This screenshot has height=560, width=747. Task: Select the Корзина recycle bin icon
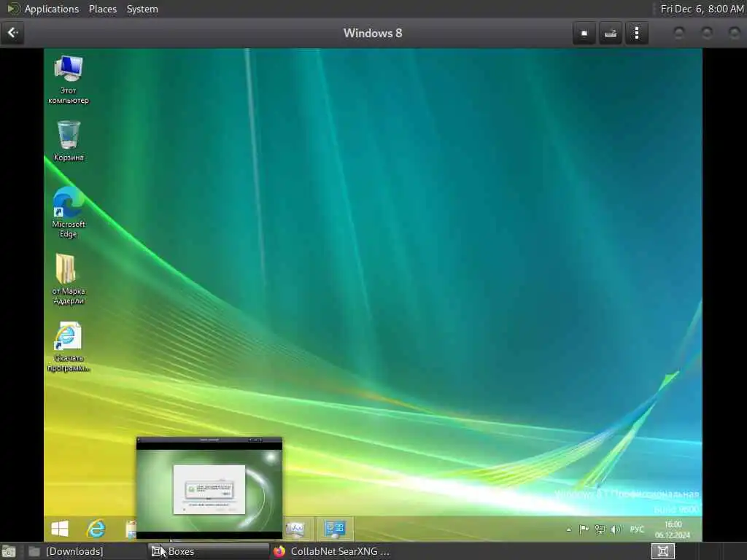coord(68,141)
